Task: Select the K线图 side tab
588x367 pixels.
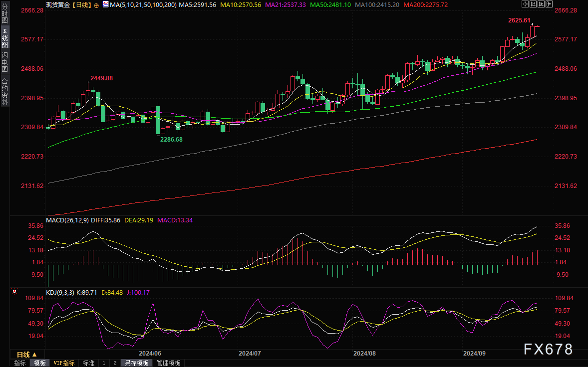Action: 4,38
